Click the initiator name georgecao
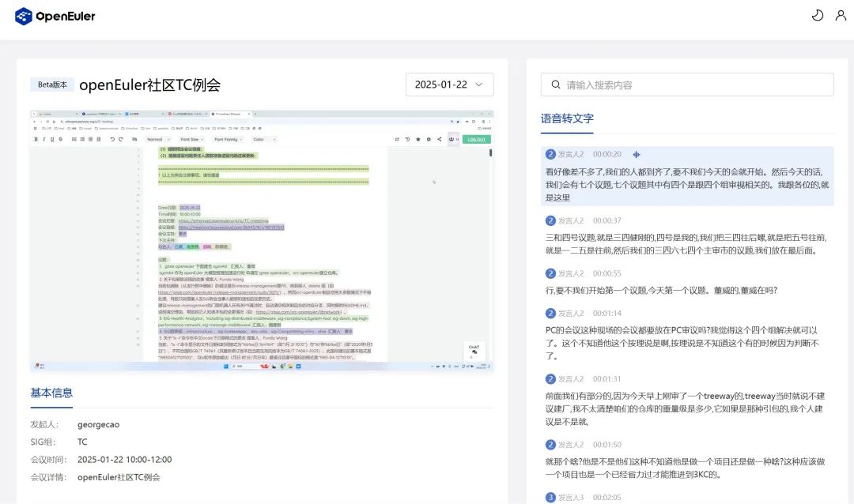This screenshot has height=504, width=854. tap(99, 424)
